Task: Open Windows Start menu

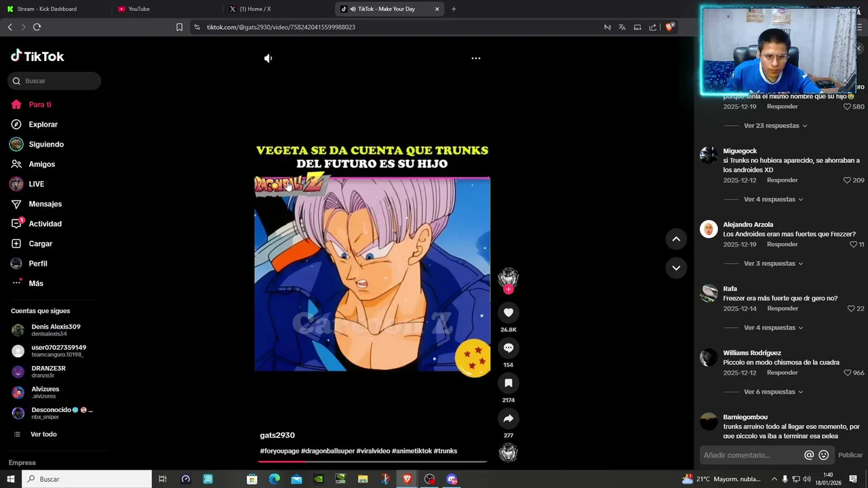Action: [10, 479]
